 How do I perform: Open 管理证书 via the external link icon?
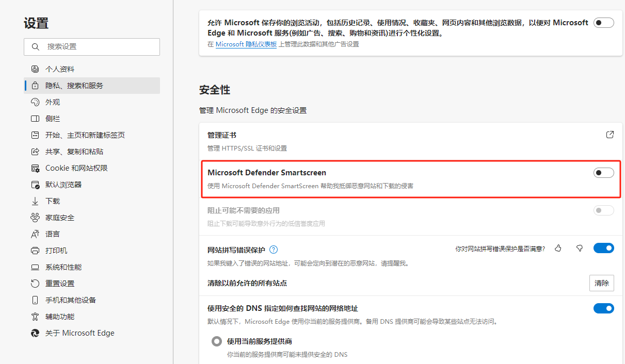click(610, 135)
